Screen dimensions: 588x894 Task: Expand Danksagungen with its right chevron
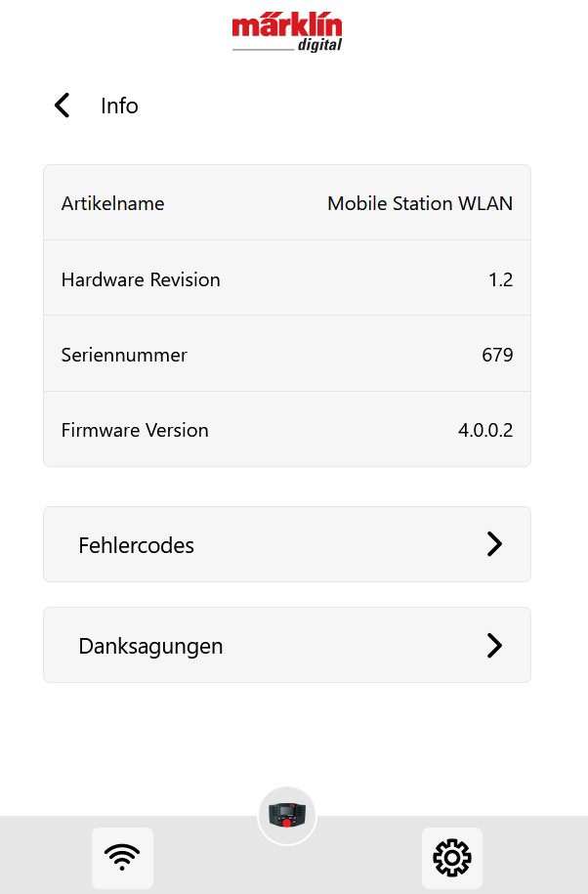tap(494, 646)
